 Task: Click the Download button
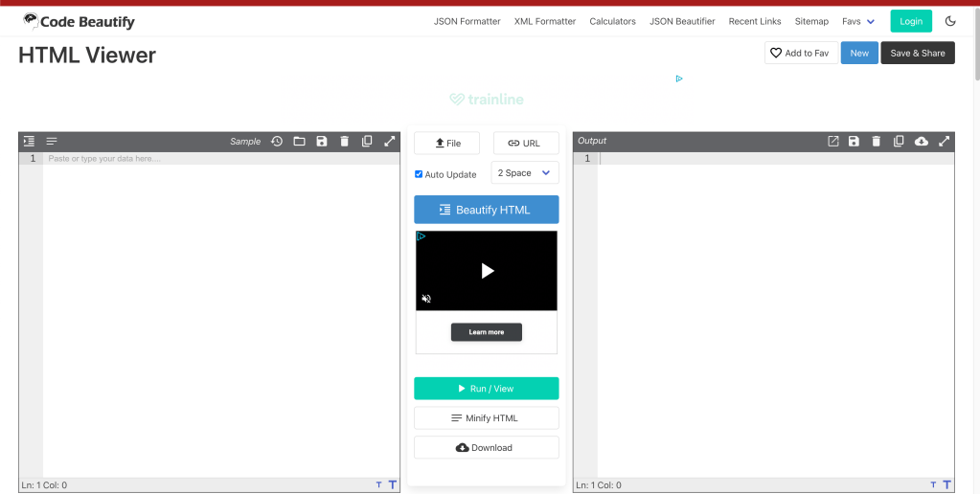(487, 448)
